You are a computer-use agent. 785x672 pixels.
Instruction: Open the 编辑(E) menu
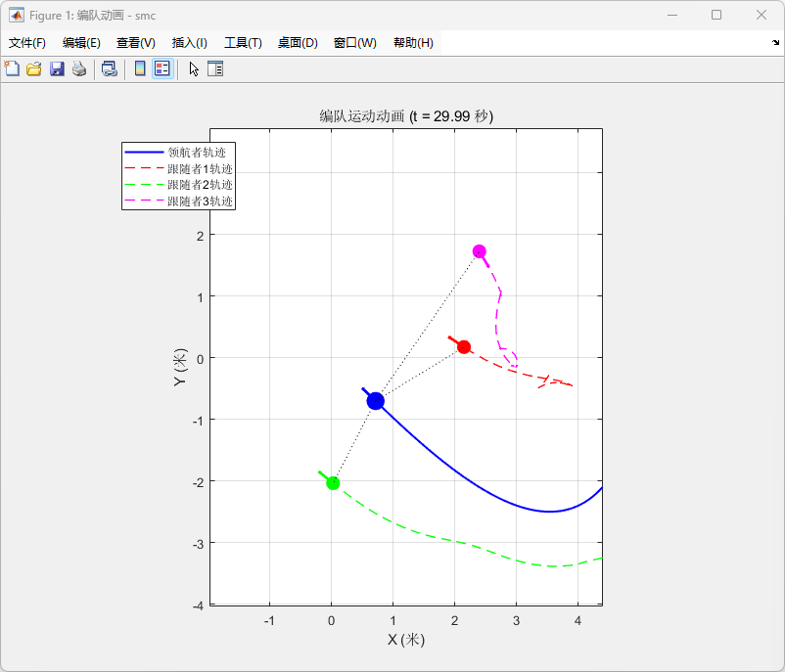pos(81,43)
